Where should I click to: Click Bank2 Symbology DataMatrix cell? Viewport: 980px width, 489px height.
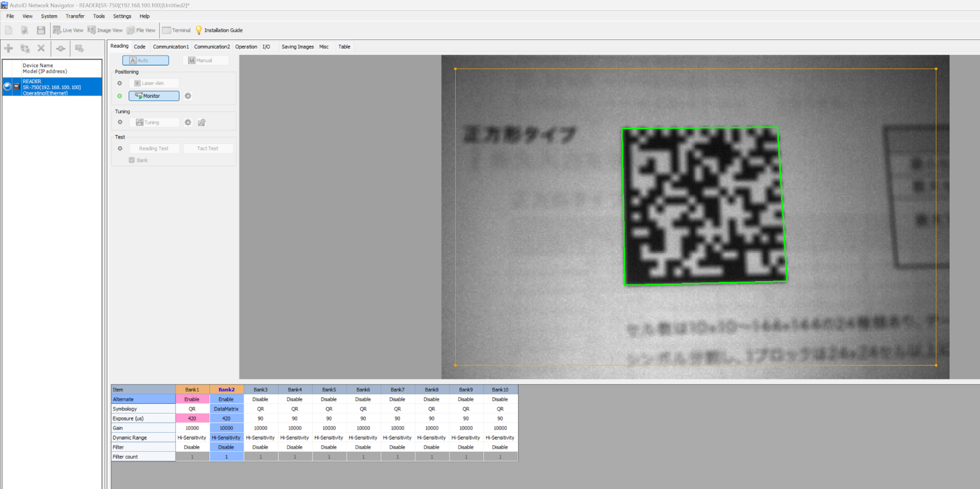coord(227,409)
